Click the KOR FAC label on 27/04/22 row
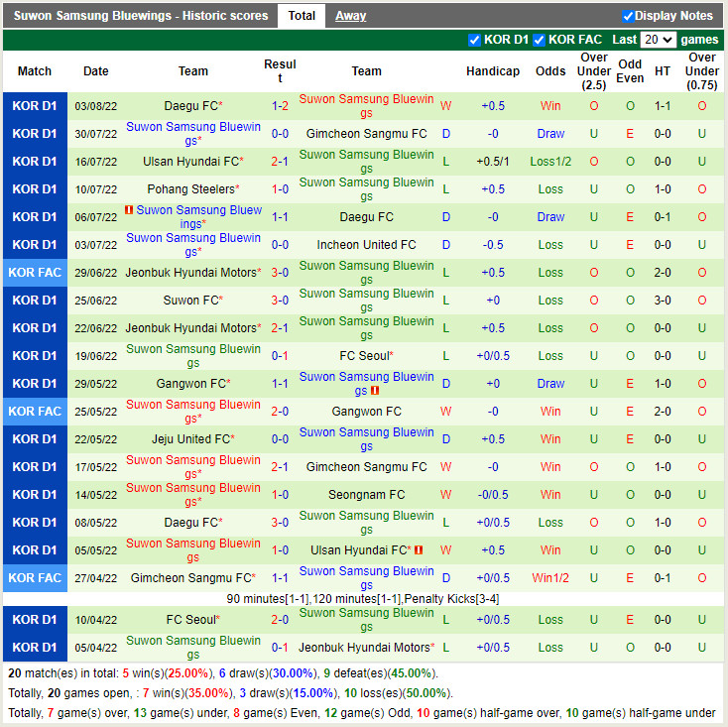Image resolution: width=728 pixels, height=727 pixels. pyautogui.click(x=35, y=578)
